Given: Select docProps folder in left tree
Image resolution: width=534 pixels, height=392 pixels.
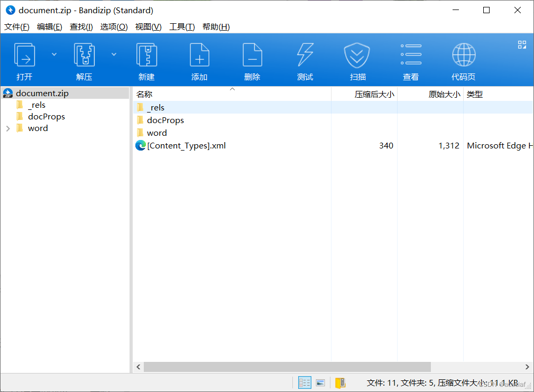Looking at the screenshot, I should 47,117.
